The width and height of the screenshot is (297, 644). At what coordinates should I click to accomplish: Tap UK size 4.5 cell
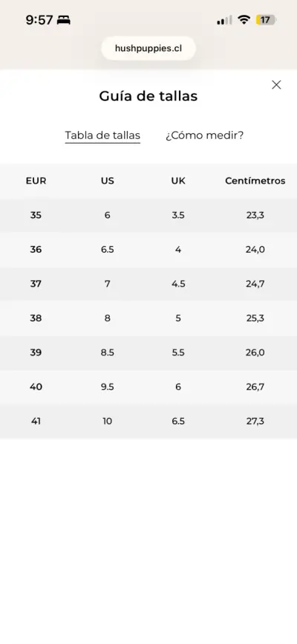[x=178, y=284]
